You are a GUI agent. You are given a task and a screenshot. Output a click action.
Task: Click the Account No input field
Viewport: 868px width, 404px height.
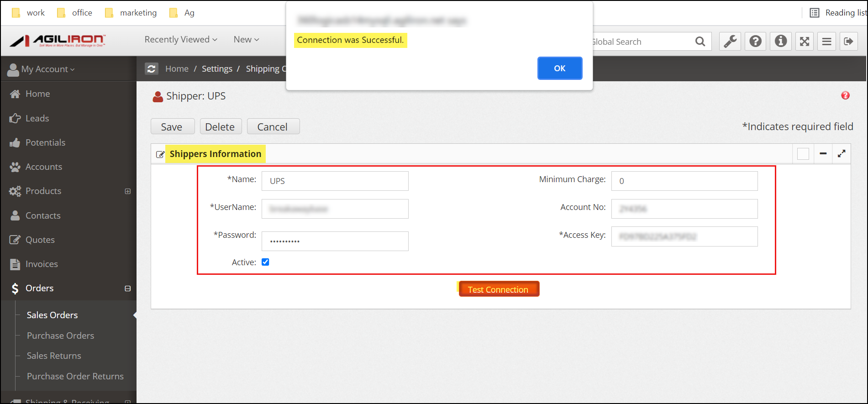point(684,209)
